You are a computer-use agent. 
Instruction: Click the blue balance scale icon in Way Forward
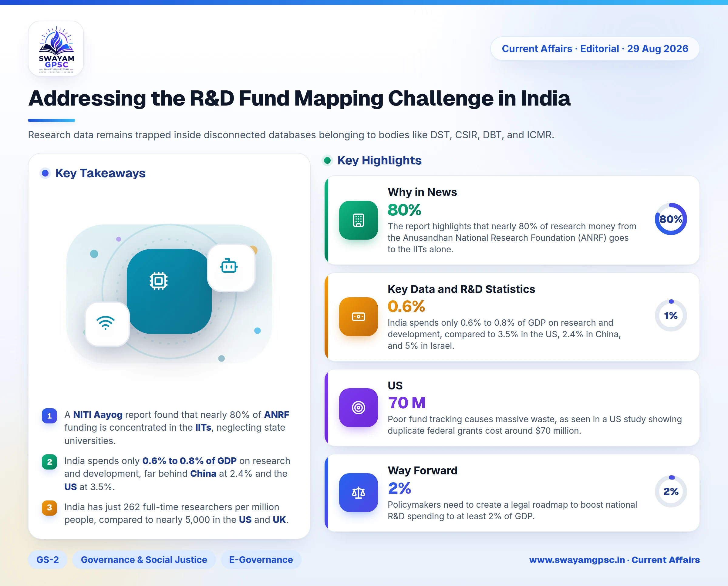[x=358, y=493]
